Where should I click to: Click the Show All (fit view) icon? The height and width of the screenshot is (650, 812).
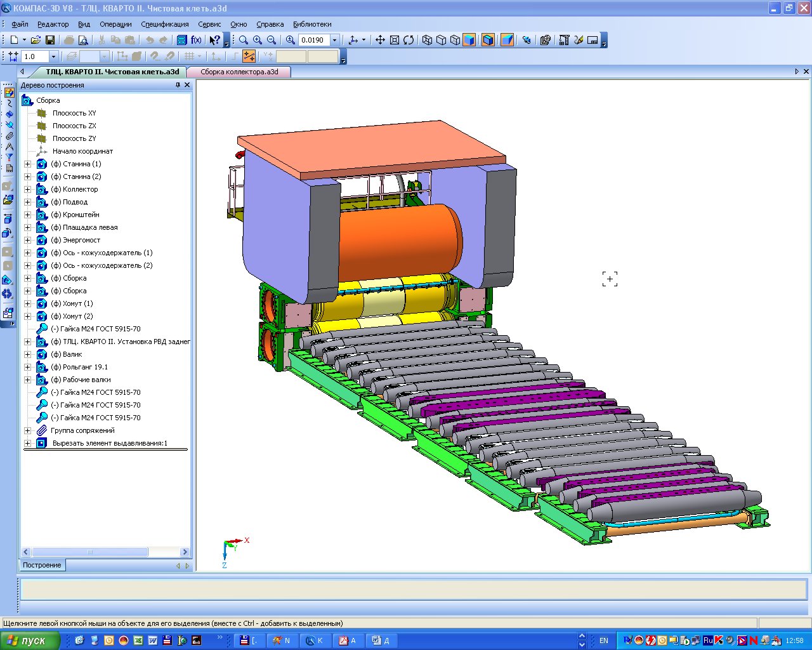coord(394,40)
